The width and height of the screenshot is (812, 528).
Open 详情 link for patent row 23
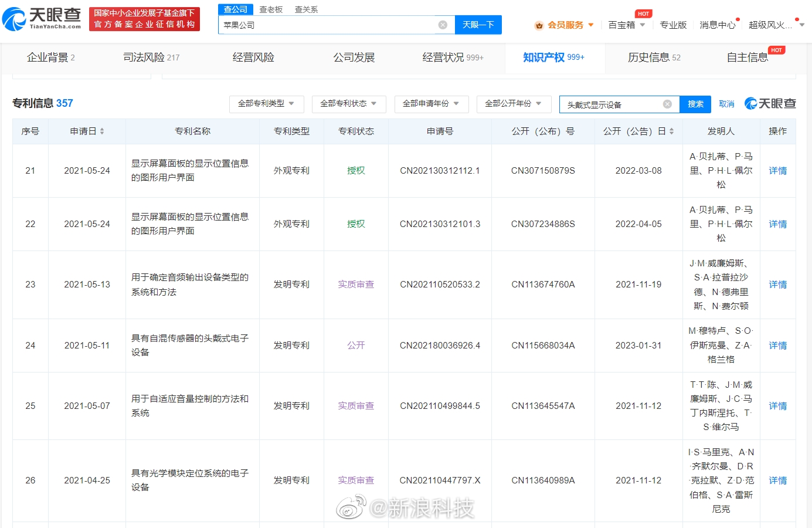coord(777,285)
